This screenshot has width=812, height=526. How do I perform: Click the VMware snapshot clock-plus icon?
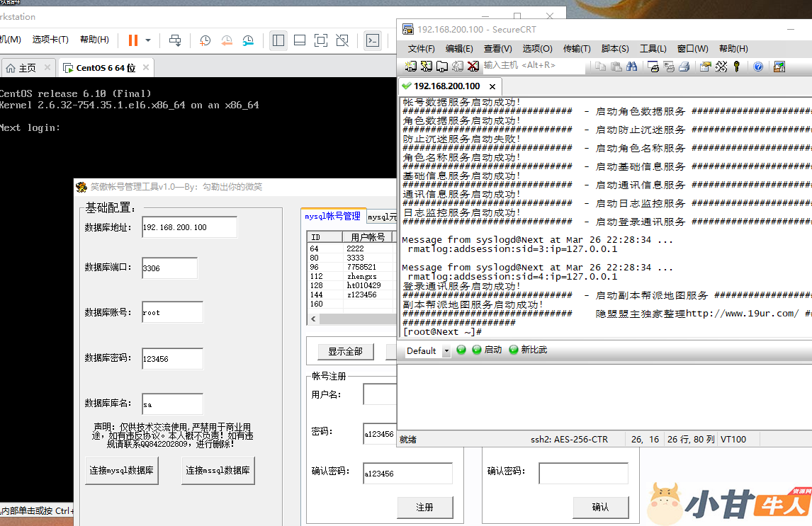(x=205, y=40)
